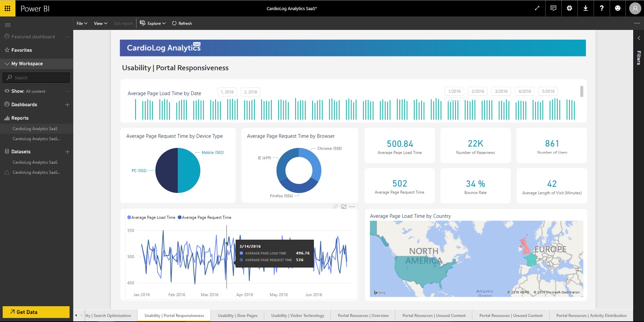The height and width of the screenshot is (322, 644).
Task: Click the download icon in top bar
Action: coord(586,8)
